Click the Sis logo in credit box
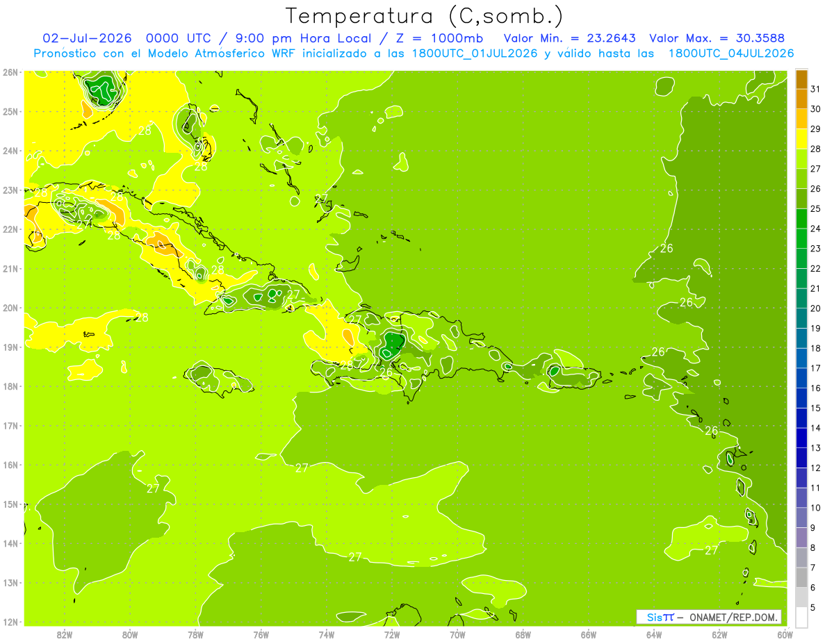 pos(655,618)
